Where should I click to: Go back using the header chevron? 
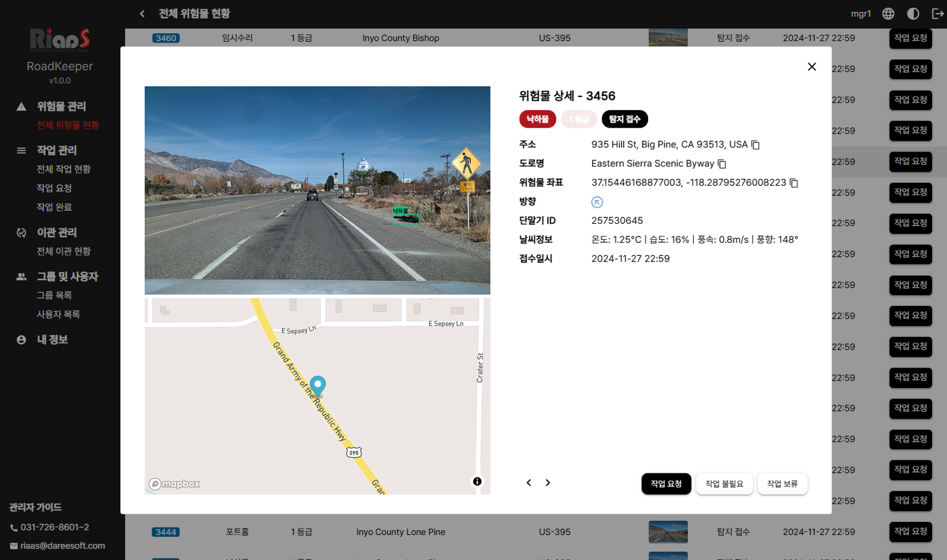(x=142, y=14)
